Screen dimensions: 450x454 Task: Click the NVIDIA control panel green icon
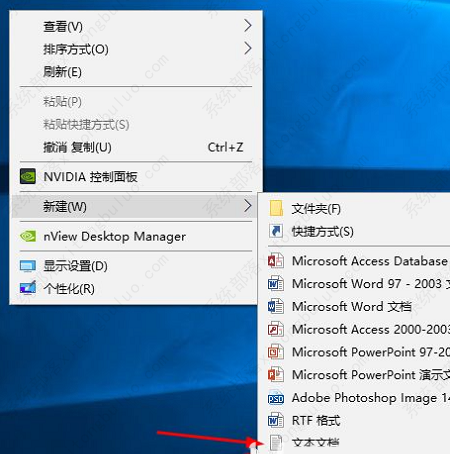tap(28, 176)
